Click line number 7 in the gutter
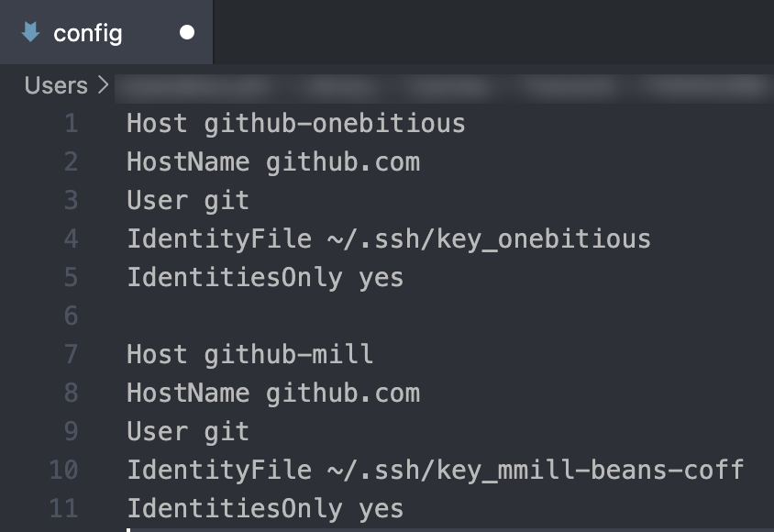This screenshot has height=532, width=774. [x=72, y=354]
